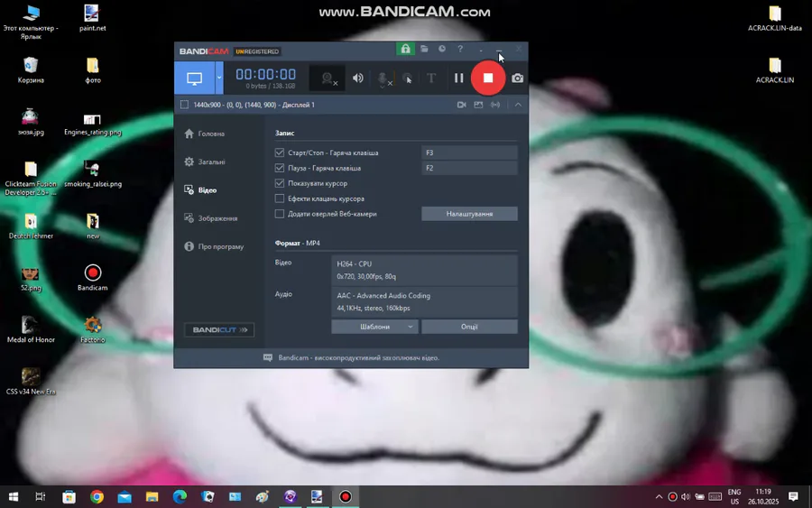Toggle the webcam overlay icon

pyautogui.click(x=328, y=79)
